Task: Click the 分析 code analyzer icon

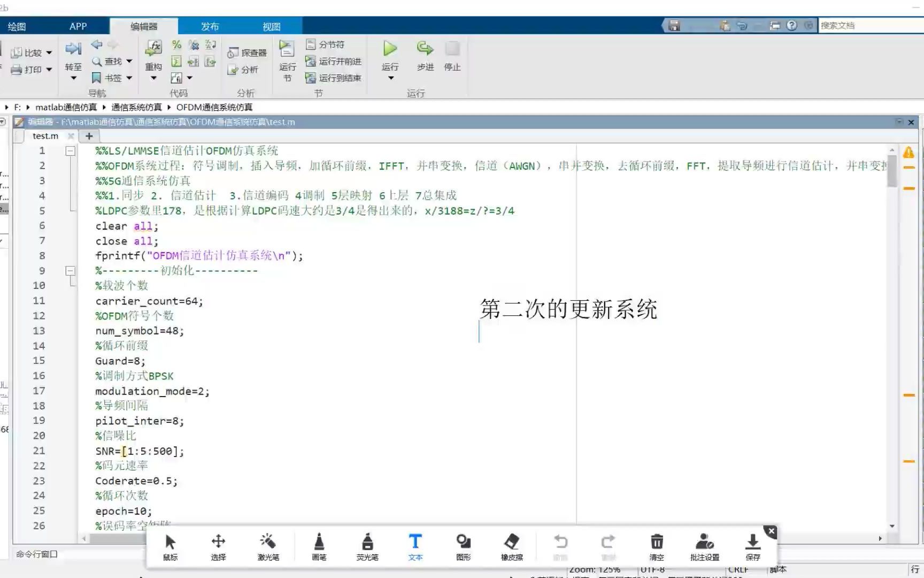Action: pyautogui.click(x=243, y=70)
